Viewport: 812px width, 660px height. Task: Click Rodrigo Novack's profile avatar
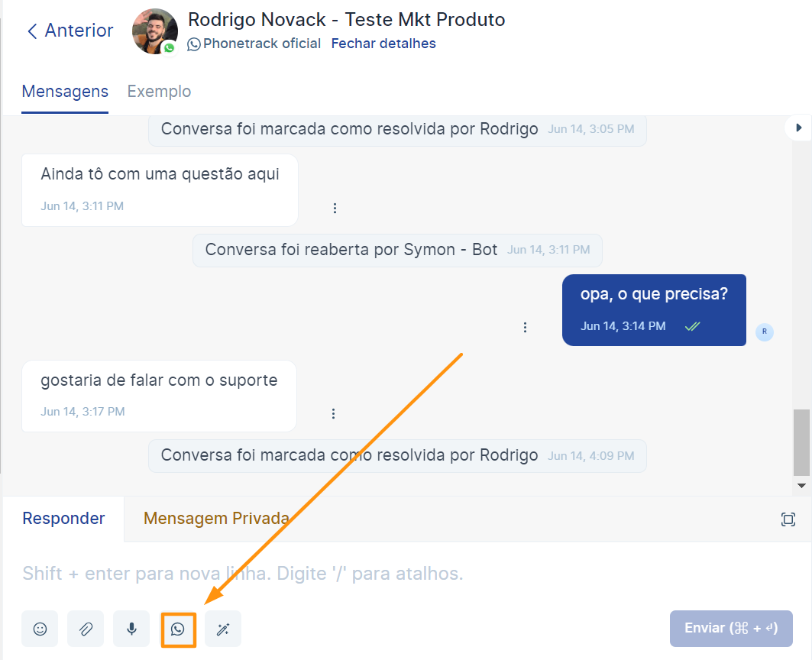click(154, 31)
